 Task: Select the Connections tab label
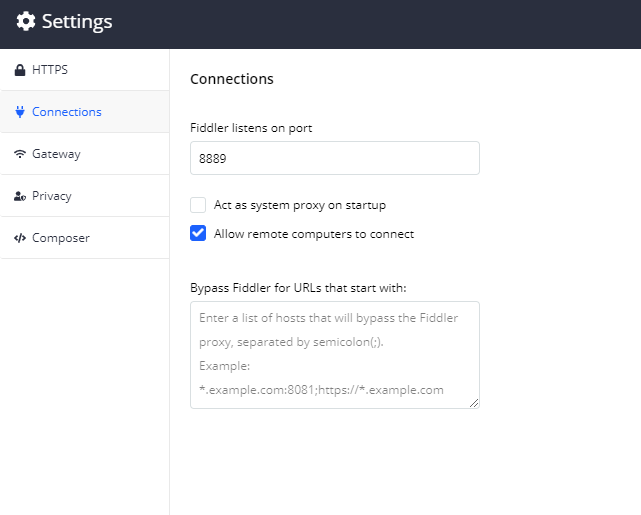tap(67, 112)
